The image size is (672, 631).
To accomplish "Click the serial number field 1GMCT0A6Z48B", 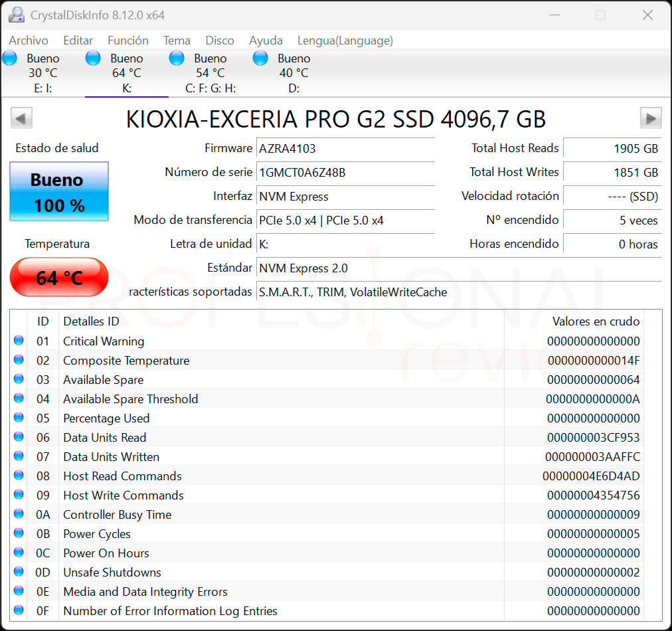I will tap(345, 173).
